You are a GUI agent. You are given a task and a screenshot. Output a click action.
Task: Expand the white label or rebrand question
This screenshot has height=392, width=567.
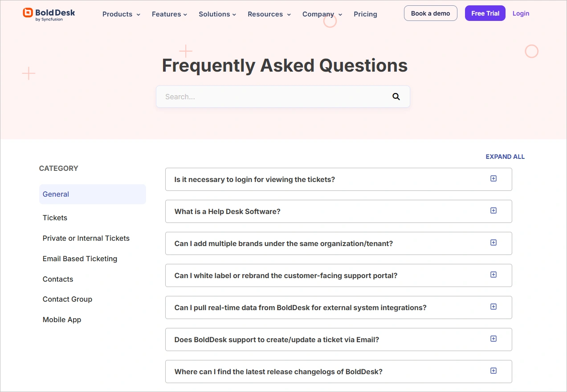tap(339, 275)
